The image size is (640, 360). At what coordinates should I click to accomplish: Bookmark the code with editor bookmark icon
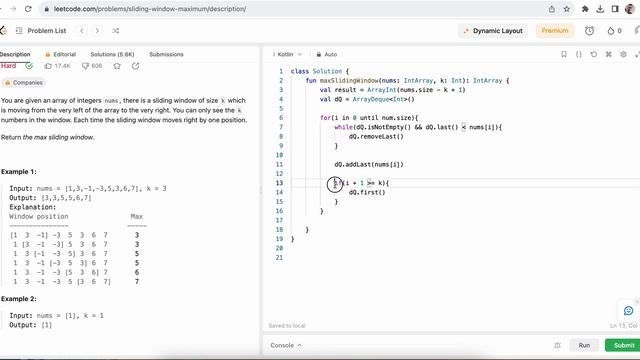coord(564,54)
